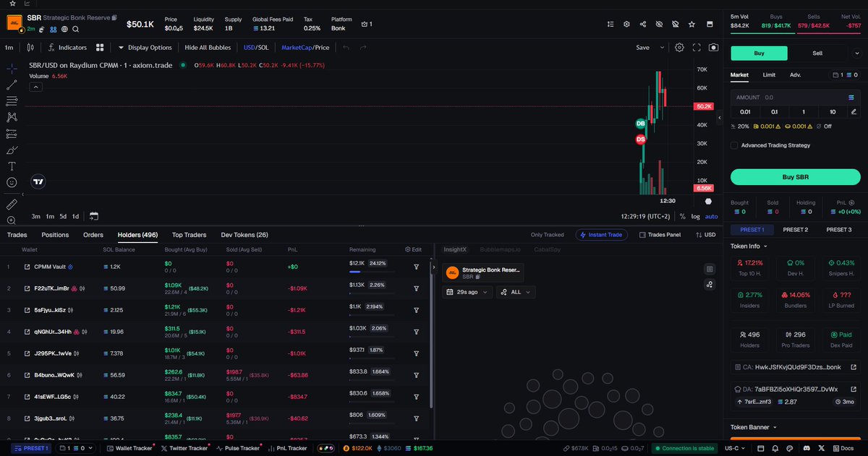Toggle USD display in holders panel
The width and height of the screenshot is (868, 456).
click(704, 235)
